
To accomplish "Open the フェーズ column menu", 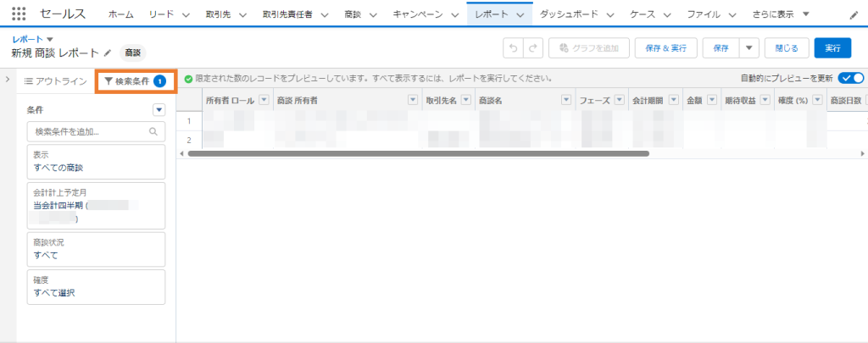I will click(x=620, y=100).
